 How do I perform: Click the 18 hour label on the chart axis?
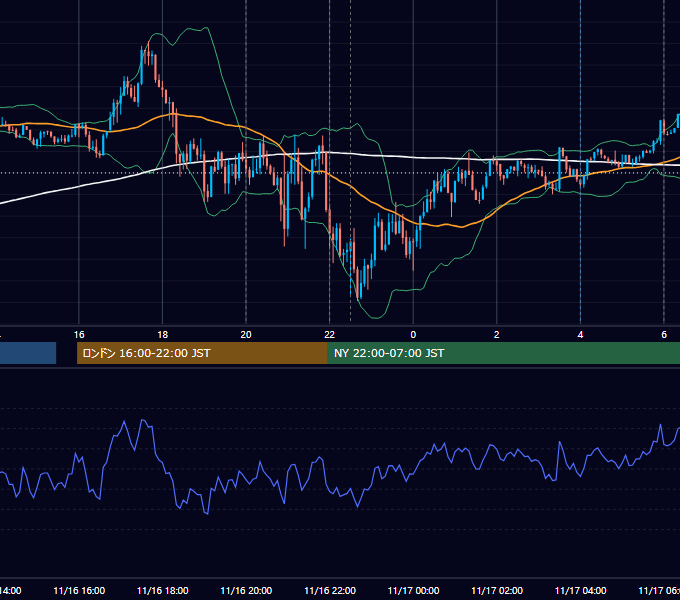click(x=163, y=335)
